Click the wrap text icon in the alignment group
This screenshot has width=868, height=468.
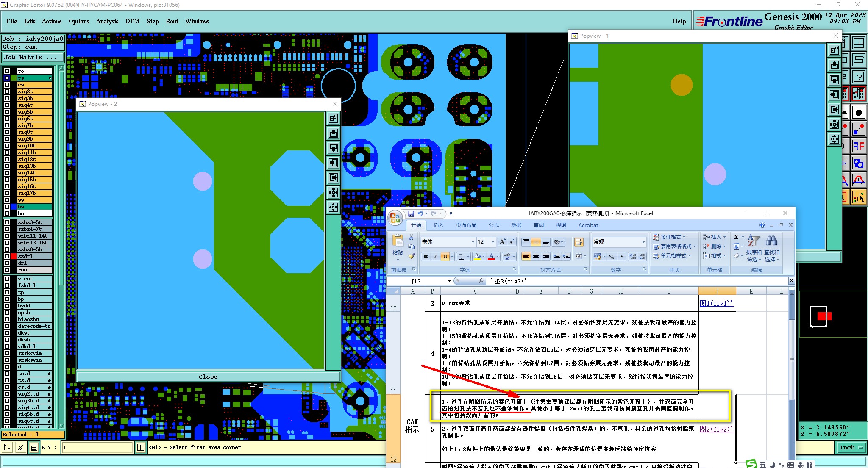point(579,242)
